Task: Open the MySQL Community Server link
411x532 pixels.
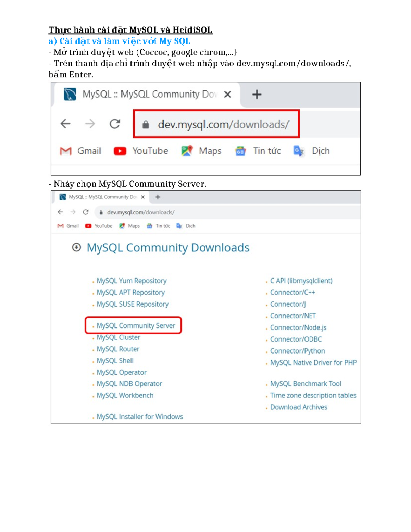Action: click(x=135, y=325)
